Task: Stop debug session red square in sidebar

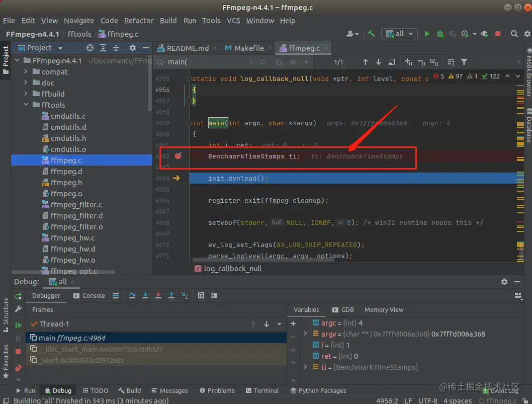Action: (18, 352)
